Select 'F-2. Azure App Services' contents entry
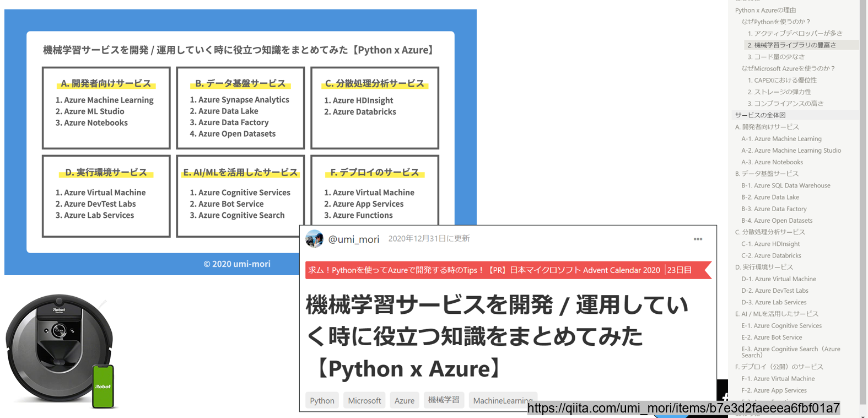Screen dimensions: 868x418 click(x=774, y=390)
